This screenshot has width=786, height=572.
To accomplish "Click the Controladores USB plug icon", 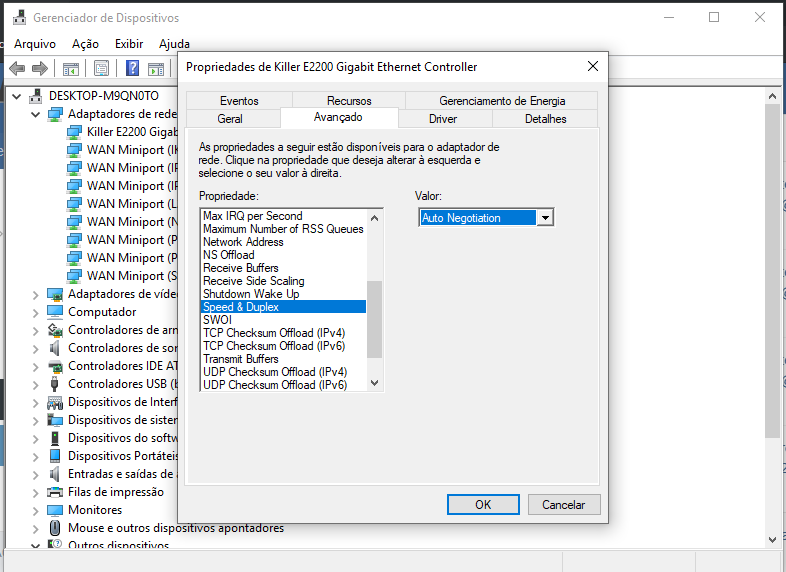I will click(55, 384).
